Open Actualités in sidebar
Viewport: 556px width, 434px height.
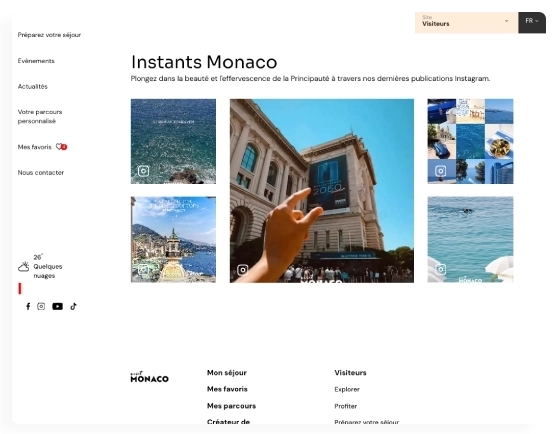33,87
